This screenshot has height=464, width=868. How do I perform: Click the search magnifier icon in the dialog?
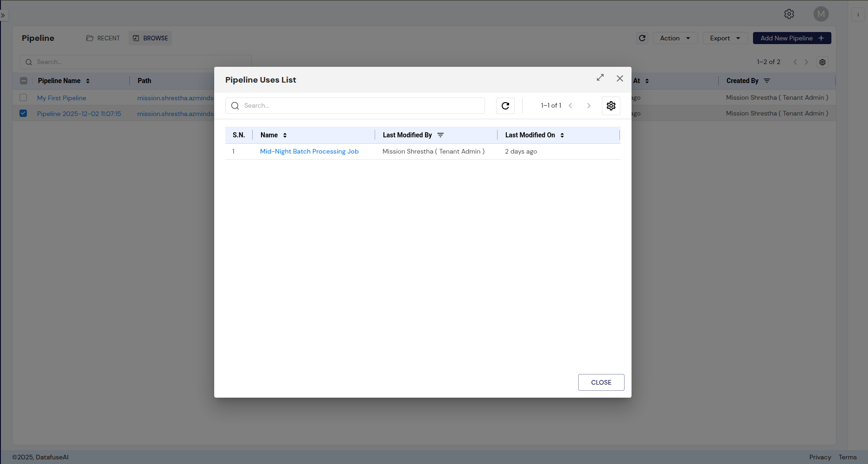coord(235,105)
